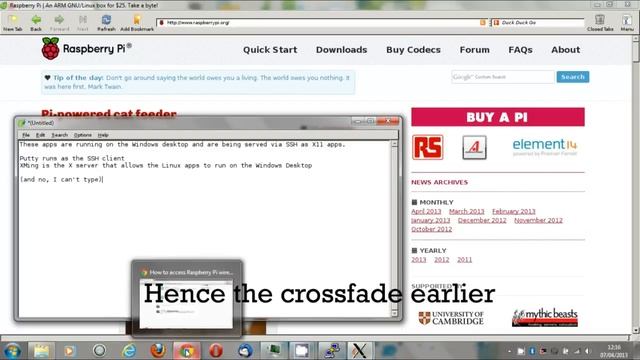Image resolution: width=640 pixels, height=360 pixels.
Task: Click the Google custom search field
Action: [x=503, y=77]
